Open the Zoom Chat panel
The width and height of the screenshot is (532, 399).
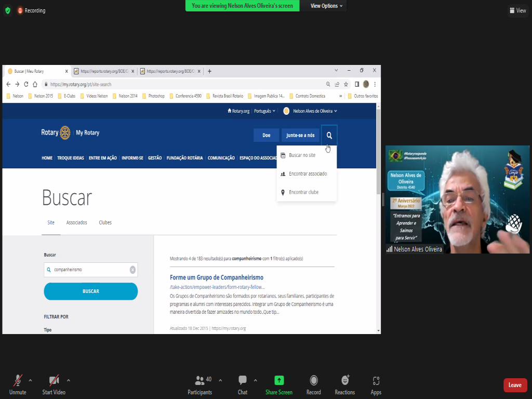(x=242, y=380)
